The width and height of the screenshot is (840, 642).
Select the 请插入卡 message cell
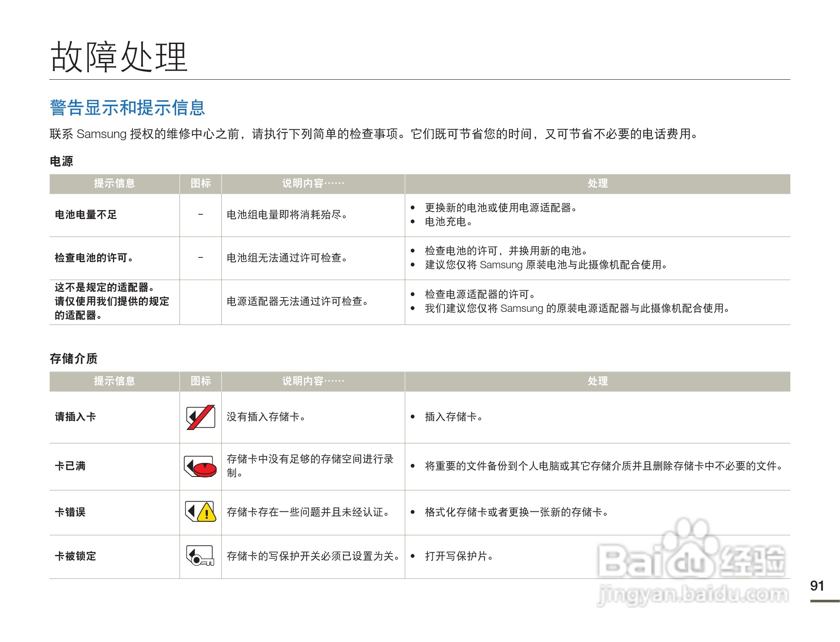click(75, 417)
